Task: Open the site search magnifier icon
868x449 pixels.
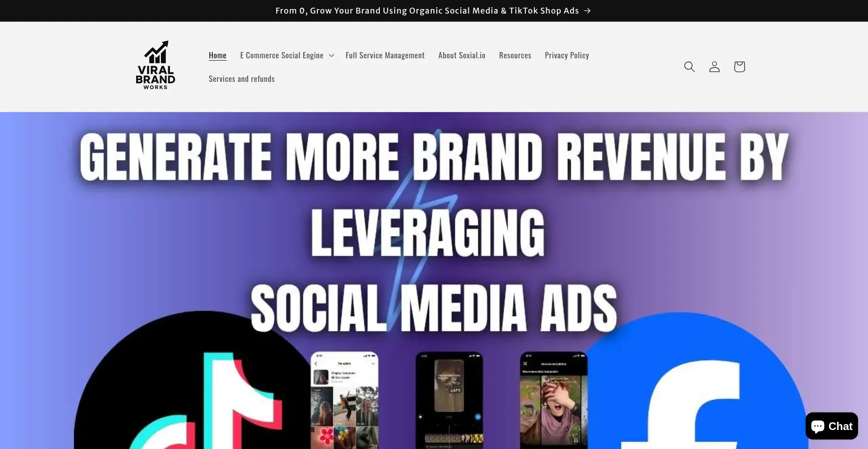Action: click(x=689, y=67)
